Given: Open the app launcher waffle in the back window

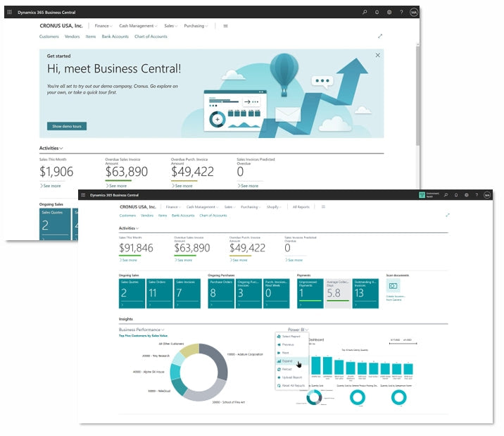Looking at the screenshot, I should pos(11,12).
